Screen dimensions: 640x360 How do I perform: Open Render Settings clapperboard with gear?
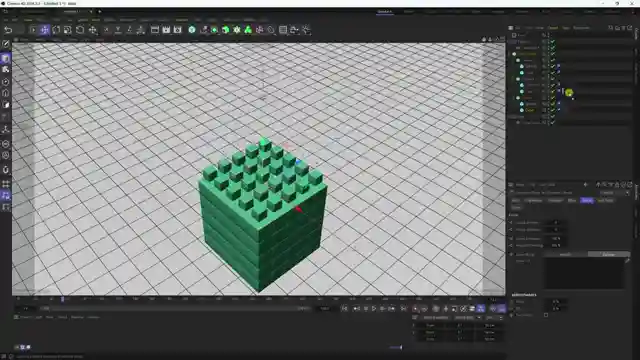pyautogui.click(x=178, y=30)
